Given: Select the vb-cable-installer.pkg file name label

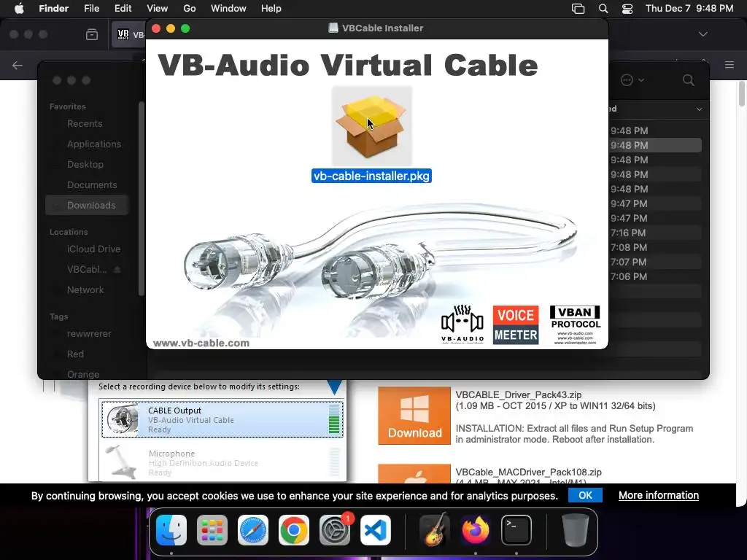Looking at the screenshot, I should click(x=371, y=176).
